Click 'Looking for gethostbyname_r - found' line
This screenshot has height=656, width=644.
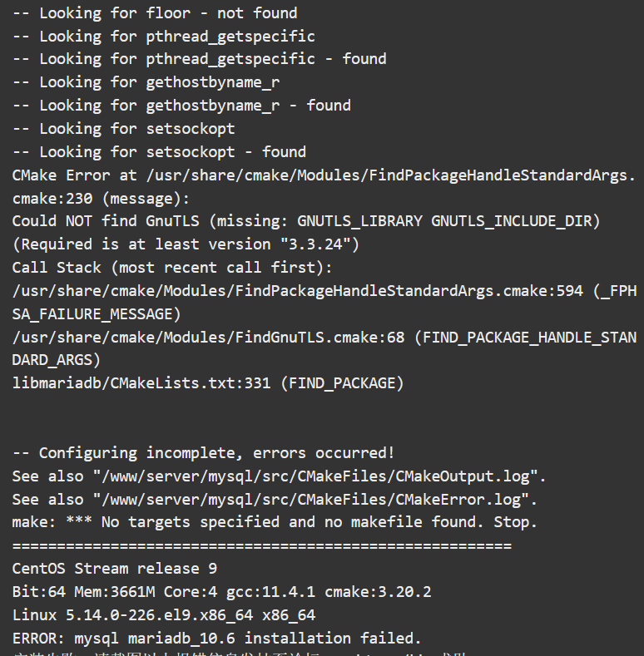click(x=181, y=106)
